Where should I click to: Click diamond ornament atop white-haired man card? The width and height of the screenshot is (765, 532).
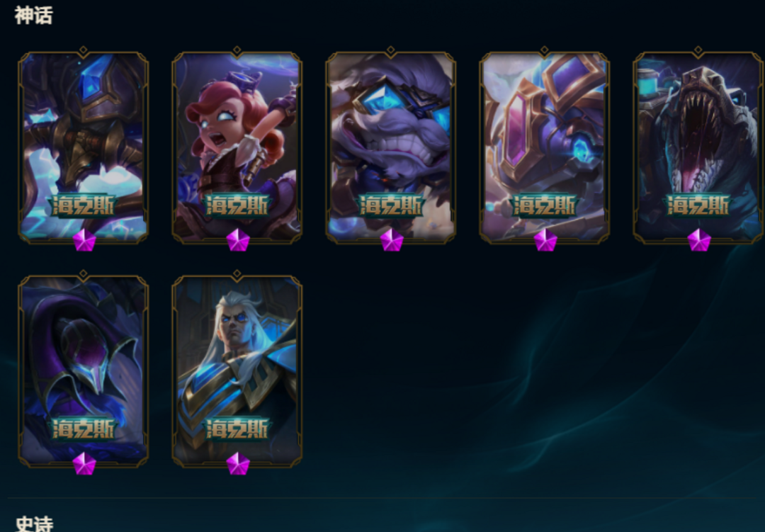[x=237, y=274]
